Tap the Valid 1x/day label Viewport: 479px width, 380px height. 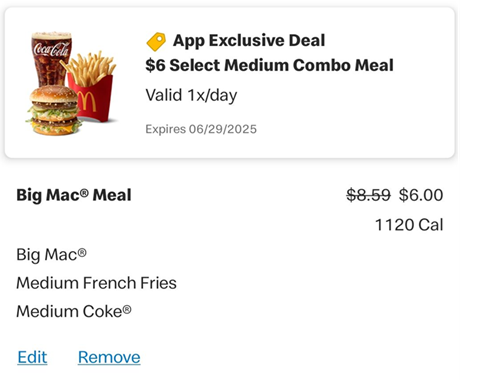pyautogui.click(x=191, y=95)
